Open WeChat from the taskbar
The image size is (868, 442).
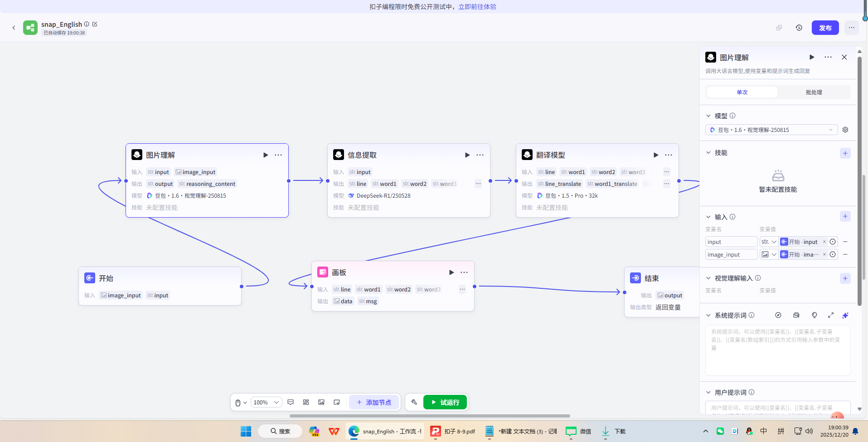(x=578, y=431)
